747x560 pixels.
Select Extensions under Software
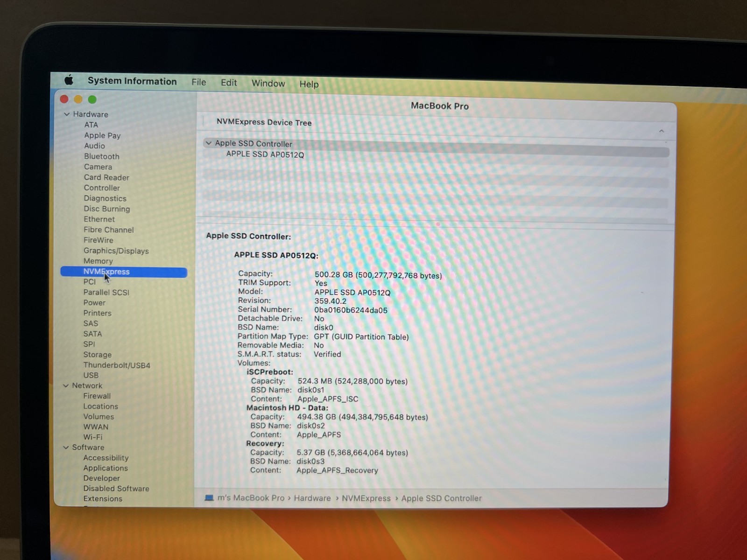103,498
